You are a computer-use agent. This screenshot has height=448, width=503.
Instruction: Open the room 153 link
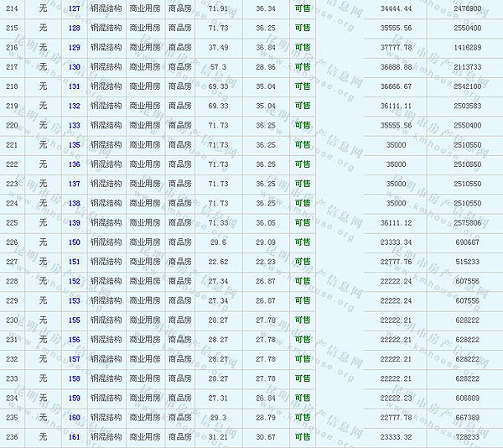point(75,300)
